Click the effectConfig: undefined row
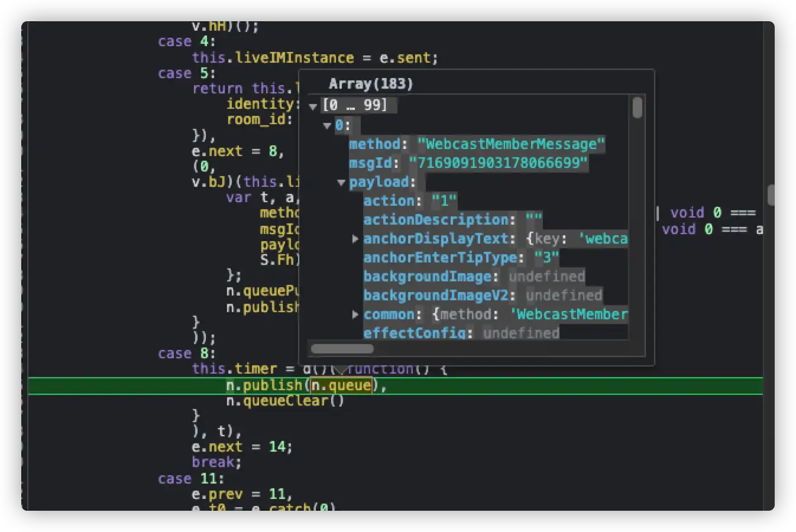This screenshot has width=796, height=532. pyautogui.click(x=461, y=333)
